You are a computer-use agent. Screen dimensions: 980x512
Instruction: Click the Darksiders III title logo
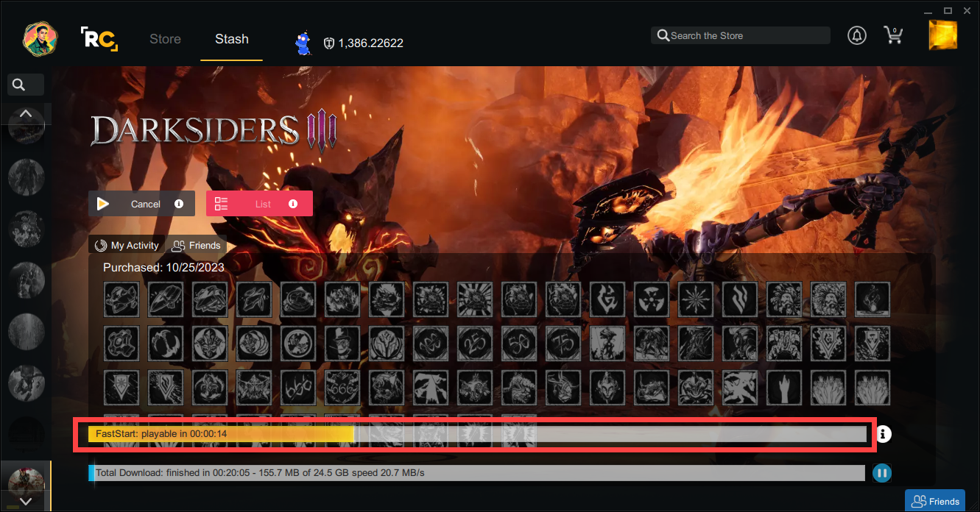click(x=215, y=132)
